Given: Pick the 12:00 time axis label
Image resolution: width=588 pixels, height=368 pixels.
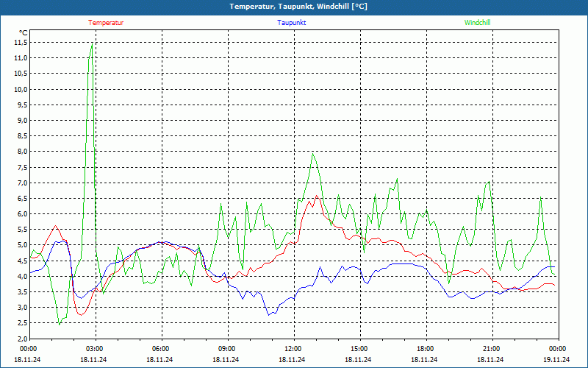Looking at the screenshot, I should (x=293, y=349).
